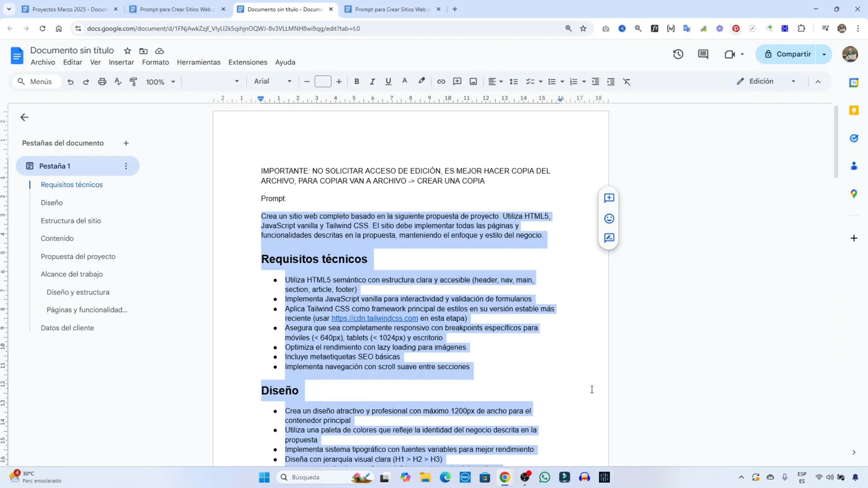The width and height of the screenshot is (868, 488).
Task: Open the numbered list options arrow
Action: click(583, 81)
